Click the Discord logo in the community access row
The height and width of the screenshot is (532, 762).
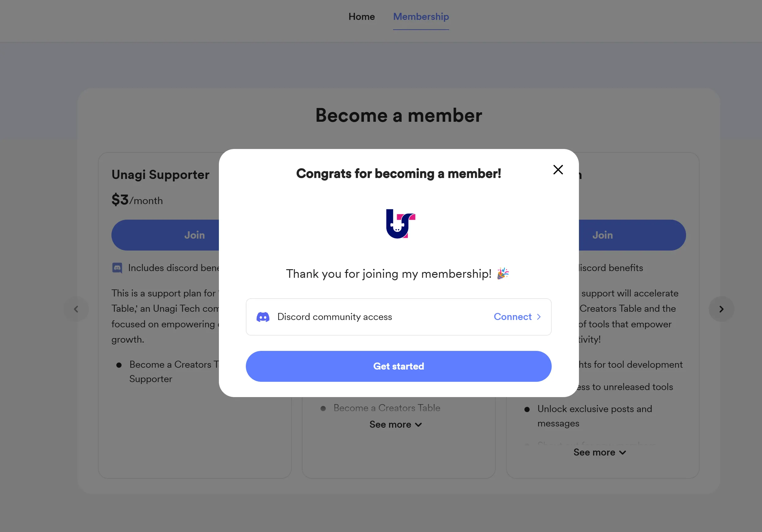point(263,317)
